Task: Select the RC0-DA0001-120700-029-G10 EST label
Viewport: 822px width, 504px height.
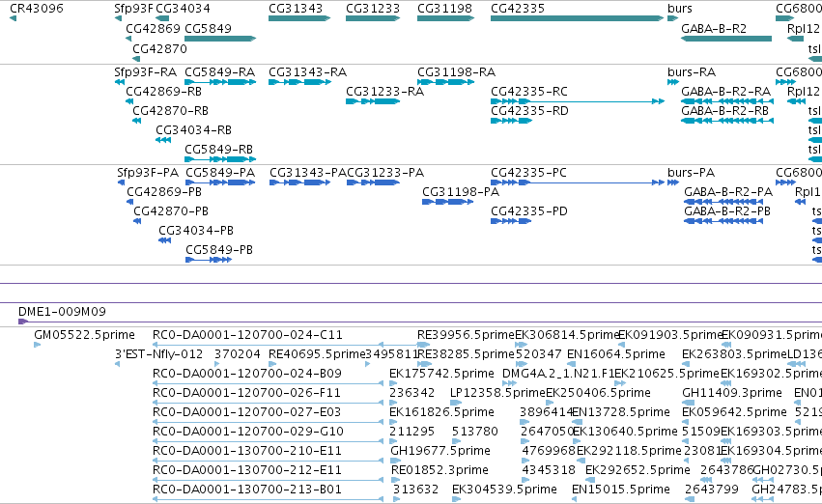Action: click(248, 432)
